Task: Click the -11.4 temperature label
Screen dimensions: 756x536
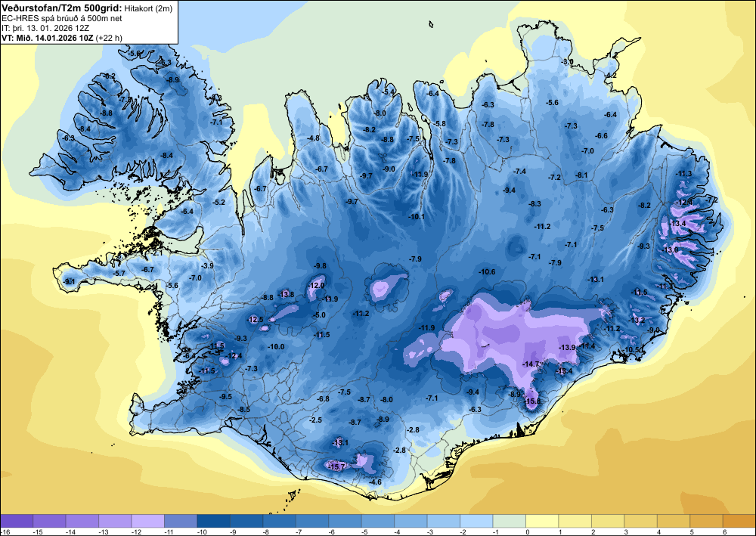Action: pyautogui.click(x=587, y=346)
